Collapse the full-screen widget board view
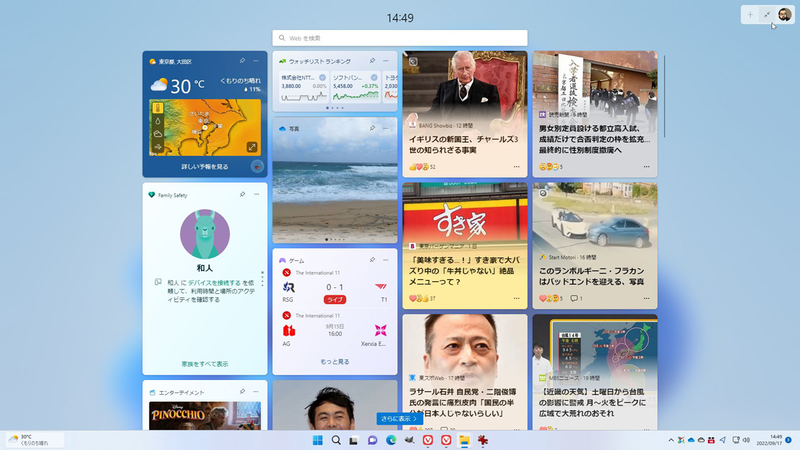This screenshot has height=450, width=800. coord(767,15)
